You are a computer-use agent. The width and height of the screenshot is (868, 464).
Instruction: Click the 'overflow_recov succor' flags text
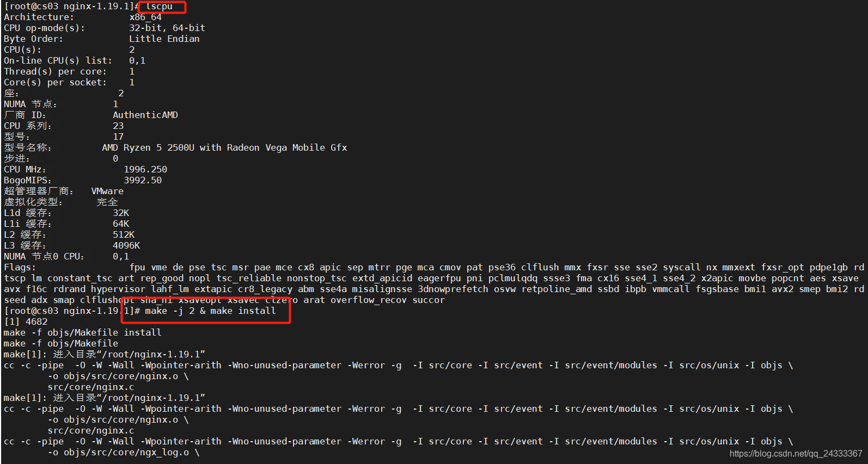pyautogui.click(x=388, y=300)
